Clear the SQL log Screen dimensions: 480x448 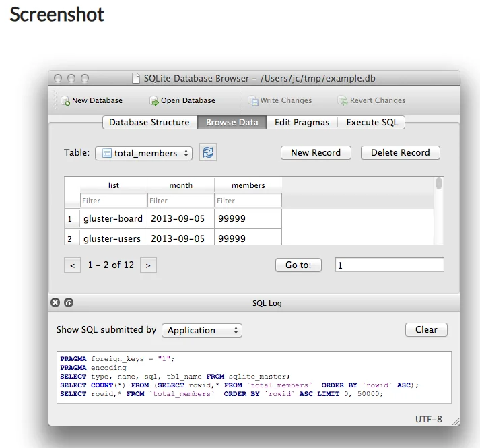click(426, 329)
